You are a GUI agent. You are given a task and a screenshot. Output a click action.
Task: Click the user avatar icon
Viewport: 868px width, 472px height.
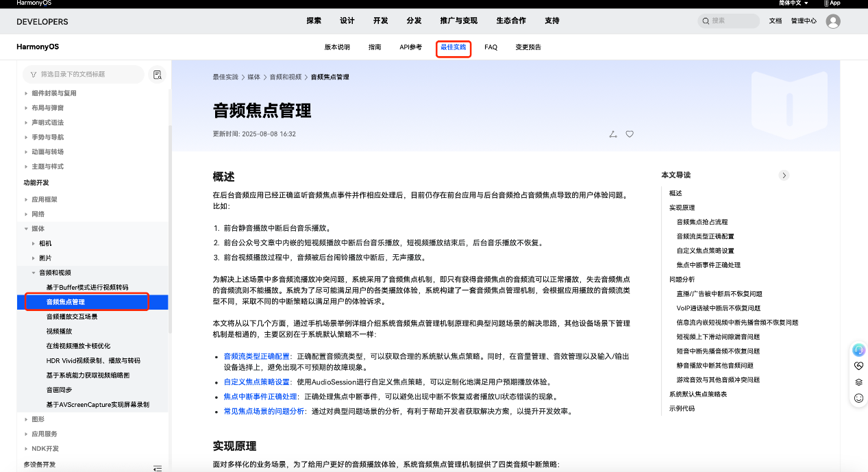(833, 21)
